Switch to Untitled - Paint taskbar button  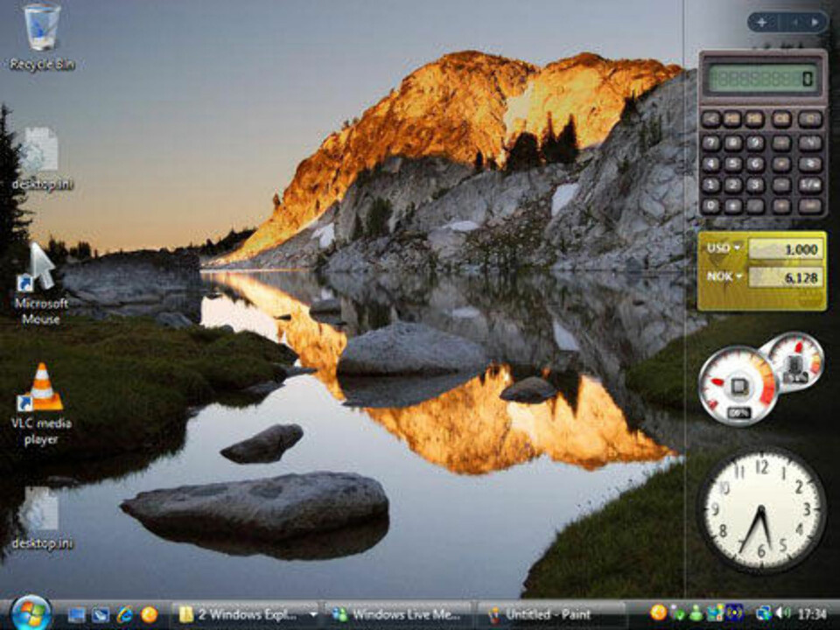(x=553, y=614)
